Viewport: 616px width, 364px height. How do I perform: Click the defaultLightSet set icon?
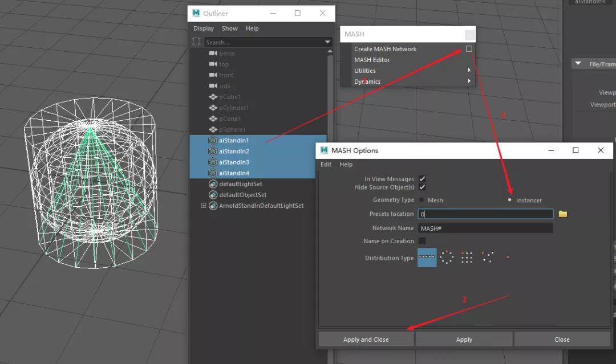pos(213,184)
